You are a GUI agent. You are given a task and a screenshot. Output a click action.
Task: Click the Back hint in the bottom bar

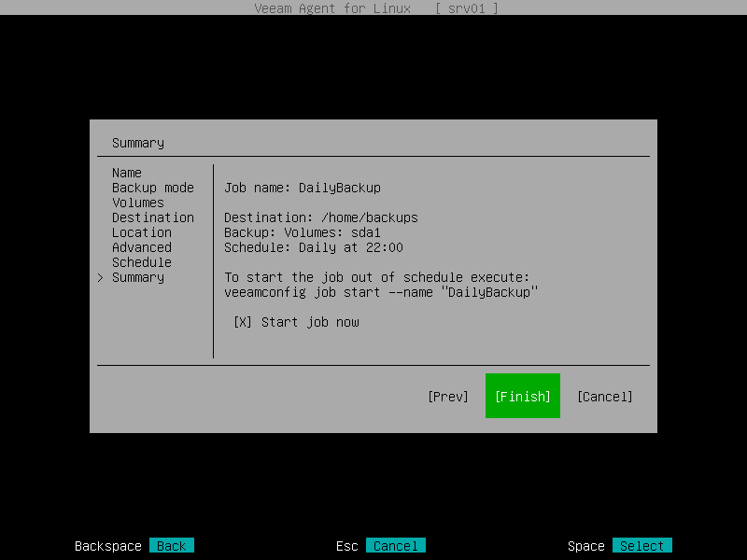click(x=172, y=546)
